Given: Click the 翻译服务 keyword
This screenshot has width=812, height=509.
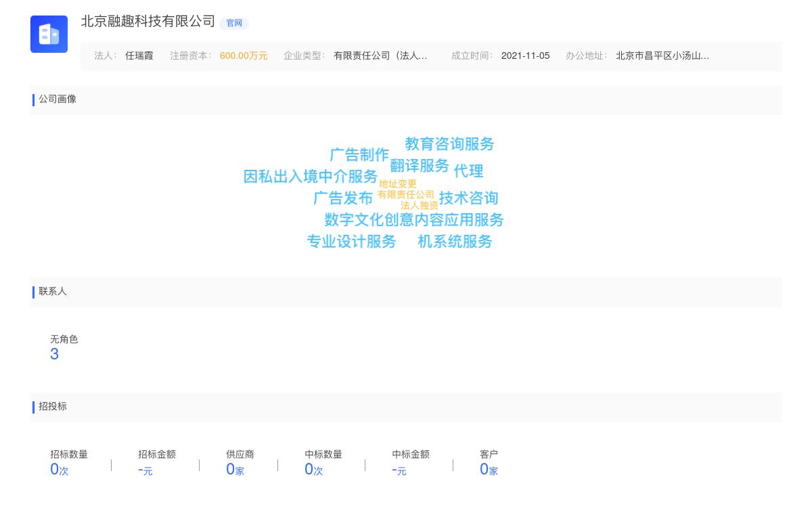Looking at the screenshot, I should click(420, 166).
